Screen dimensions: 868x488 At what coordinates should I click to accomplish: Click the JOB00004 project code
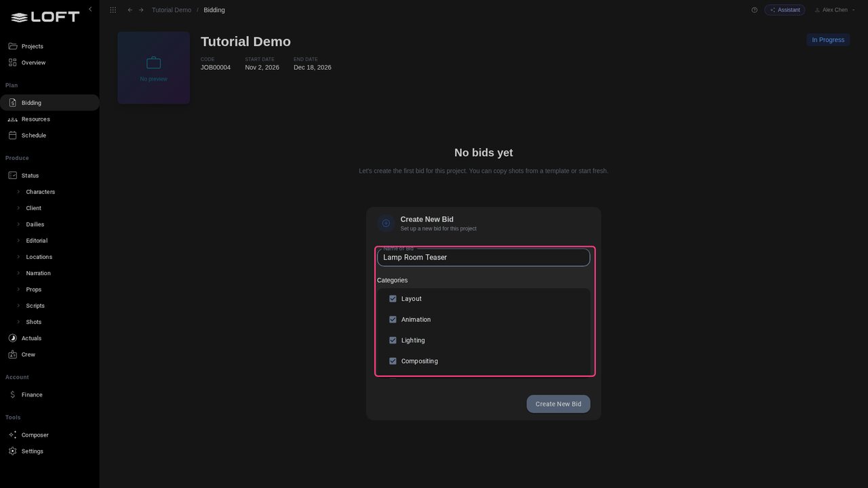[x=216, y=68]
